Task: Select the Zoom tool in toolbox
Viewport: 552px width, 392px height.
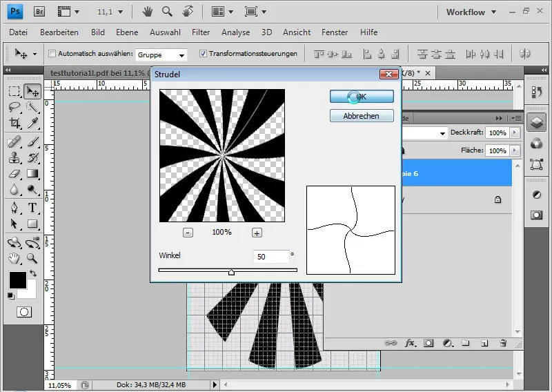Action: pos(32,259)
